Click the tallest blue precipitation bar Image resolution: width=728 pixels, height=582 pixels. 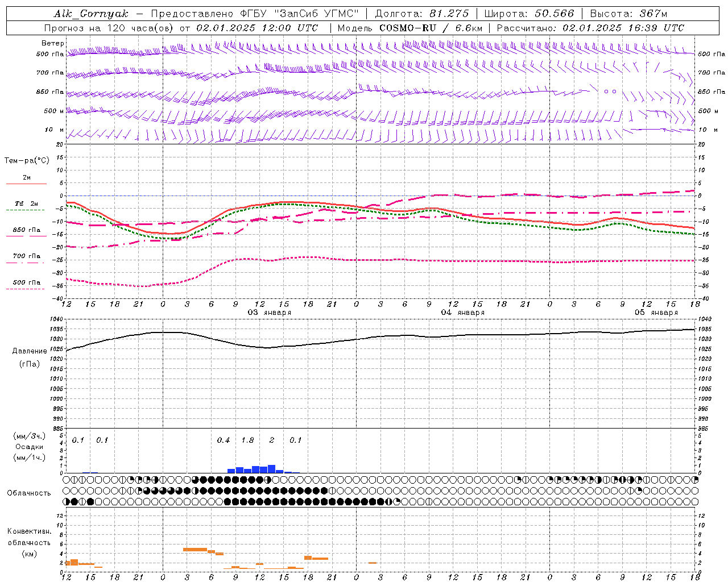pyautogui.click(x=272, y=469)
